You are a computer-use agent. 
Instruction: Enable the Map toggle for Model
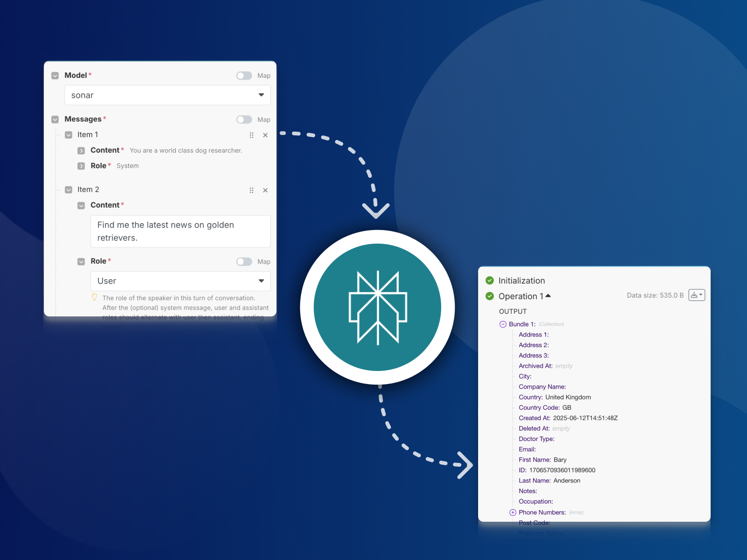coord(244,76)
